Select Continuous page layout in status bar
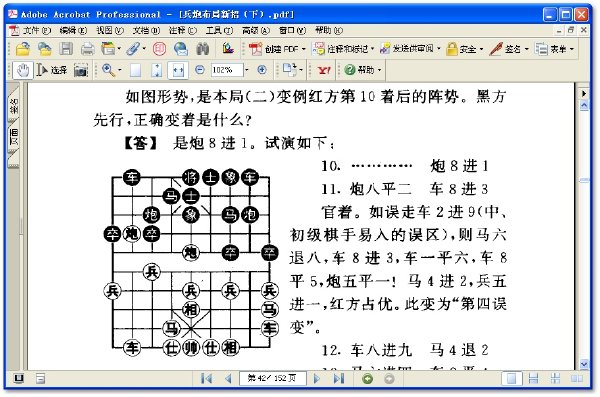 (x=533, y=379)
